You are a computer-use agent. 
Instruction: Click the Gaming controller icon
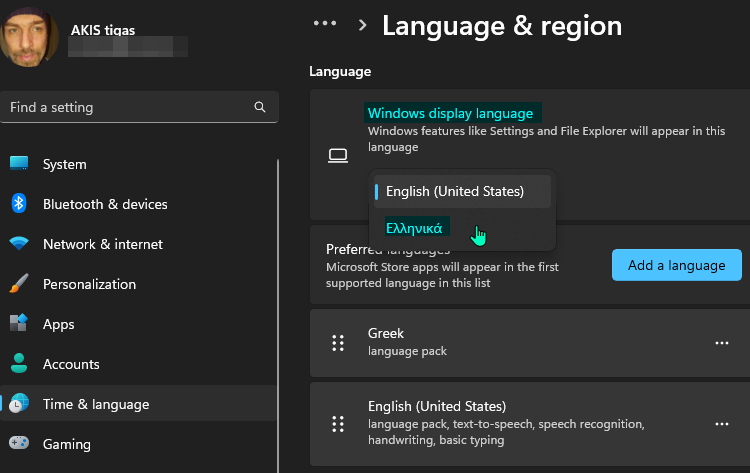(x=19, y=443)
